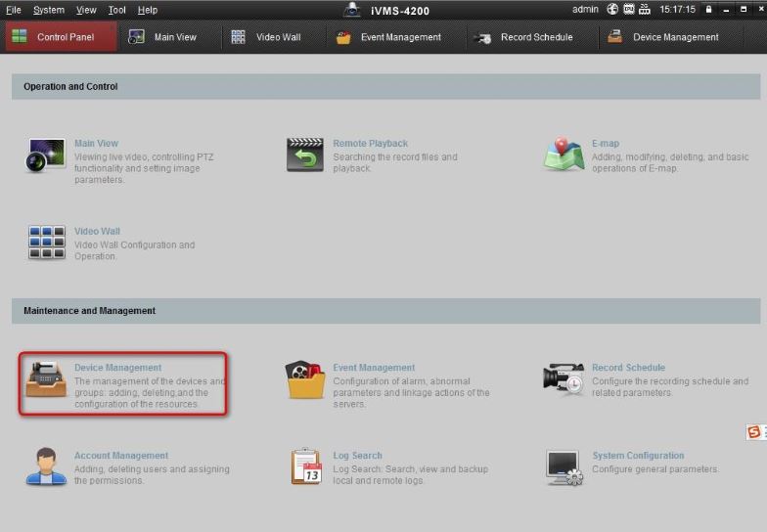Click the Remote Playback clapperboard icon
This screenshot has height=532, width=767.
point(305,155)
